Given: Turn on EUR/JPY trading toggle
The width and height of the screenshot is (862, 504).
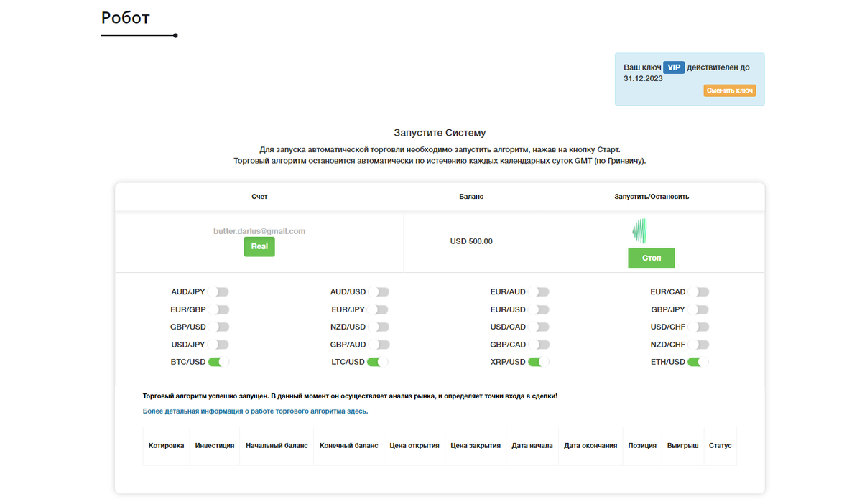Looking at the screenshot, I should coord(379,309).
